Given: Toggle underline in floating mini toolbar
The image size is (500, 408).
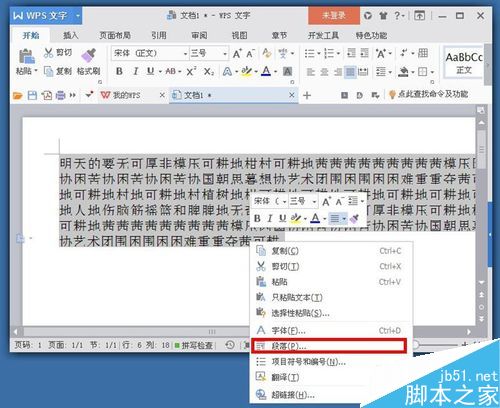Looking at the screenshot, I should (x=283, y=218).
